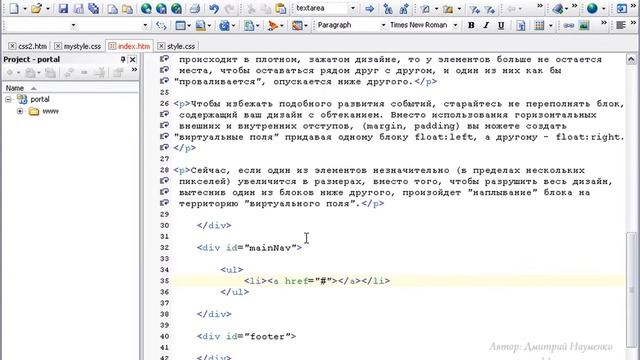Pin the Project panel
The width and height of the screenshot is (640, 360).
(123, 59)
